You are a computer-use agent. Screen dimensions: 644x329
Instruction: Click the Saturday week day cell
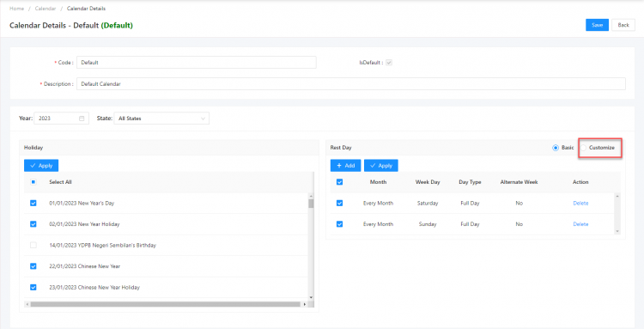(428, 203)
